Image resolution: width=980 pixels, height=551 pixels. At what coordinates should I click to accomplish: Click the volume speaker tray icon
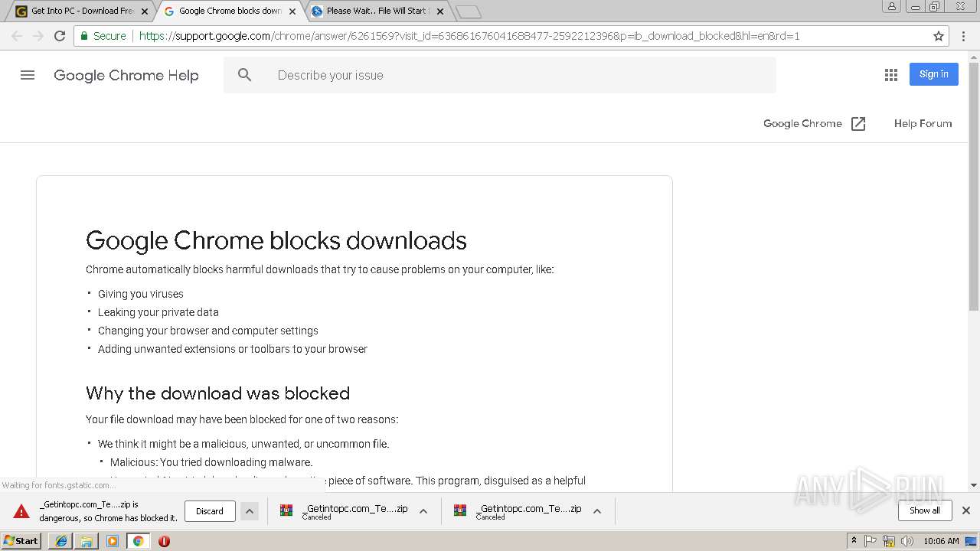pos(907,541)
